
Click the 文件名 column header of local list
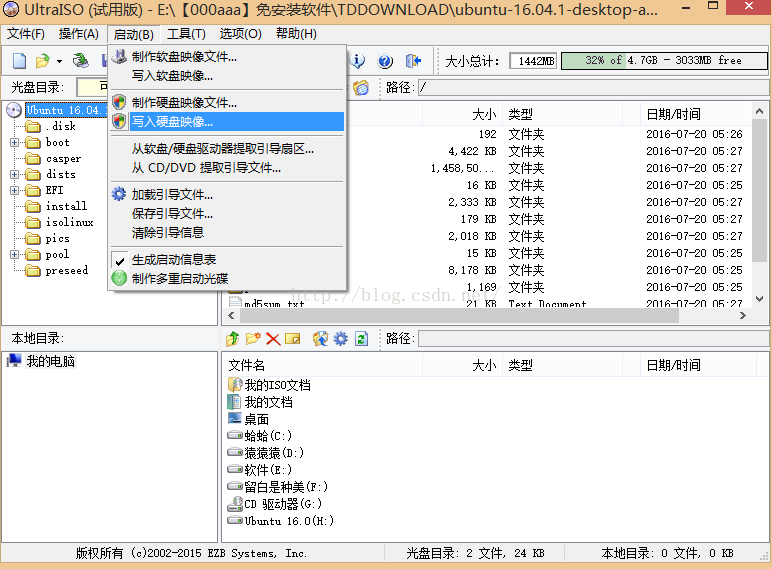247,365
